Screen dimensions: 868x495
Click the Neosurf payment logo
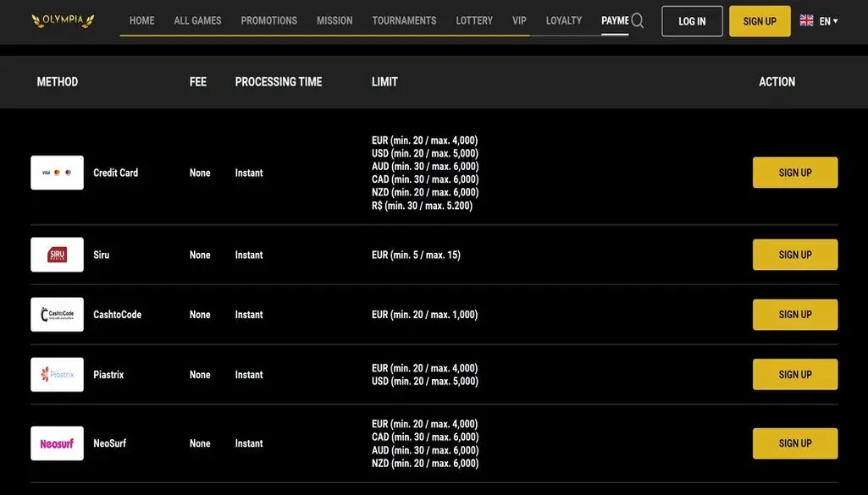coord(57,443)
